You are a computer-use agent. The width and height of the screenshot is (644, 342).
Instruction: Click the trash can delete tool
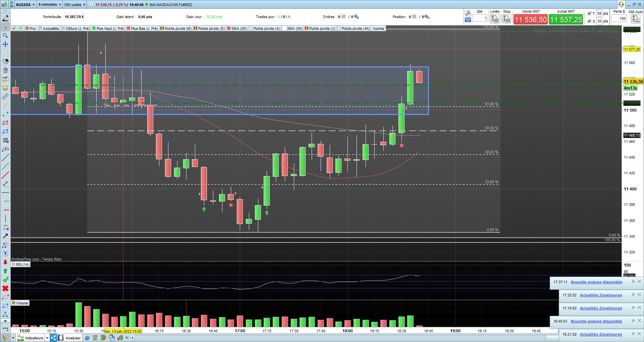(x=5, y=70)
